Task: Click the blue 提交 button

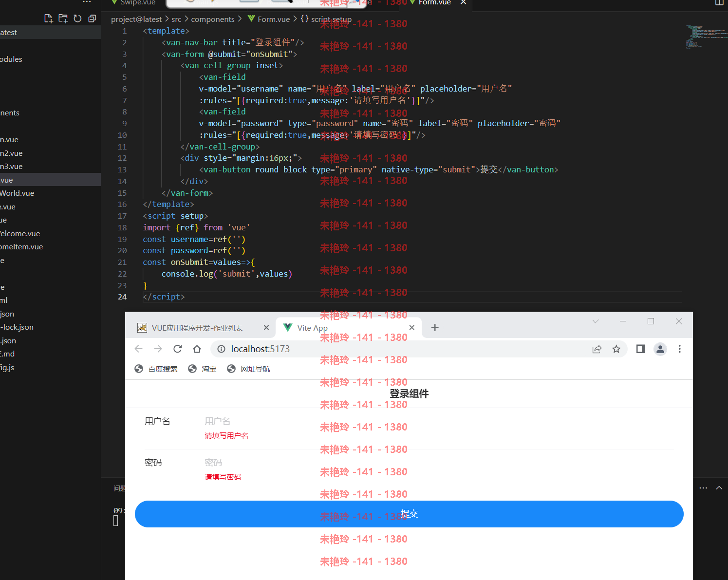Action: coord(409,514)
